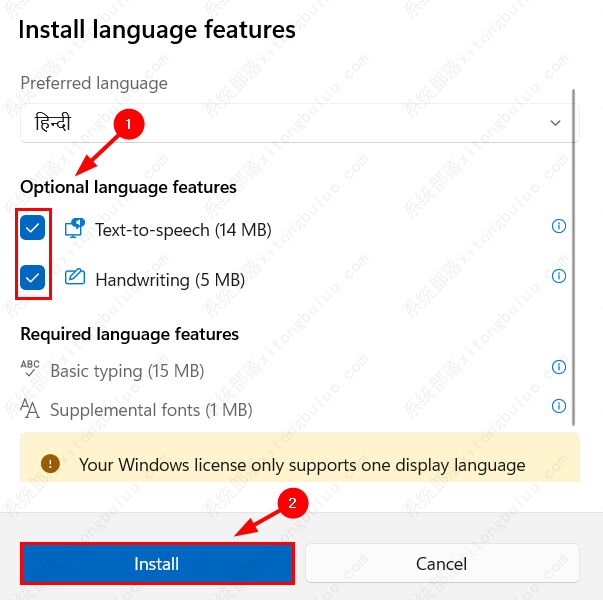Open Supplemental fonts info icon

coord(559,407)
